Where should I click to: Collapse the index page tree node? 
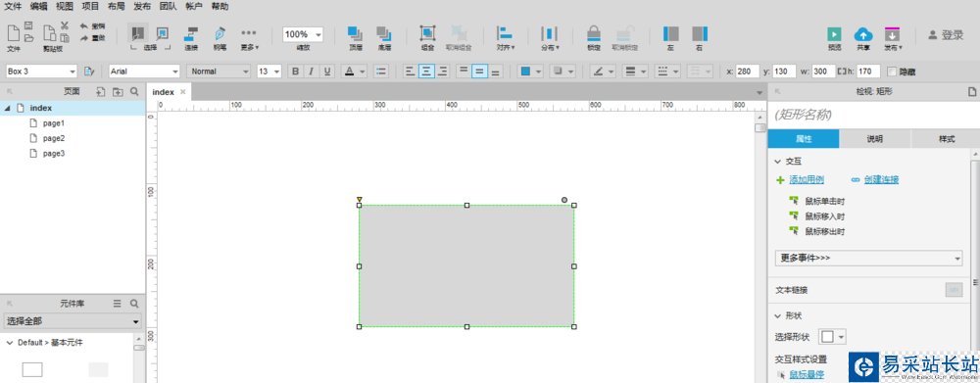click(8, 108)
